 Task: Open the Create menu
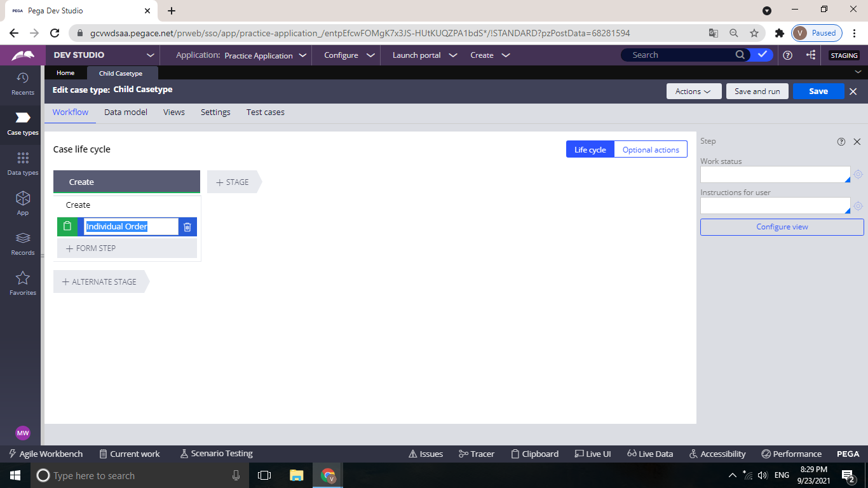tap(490, 55)
